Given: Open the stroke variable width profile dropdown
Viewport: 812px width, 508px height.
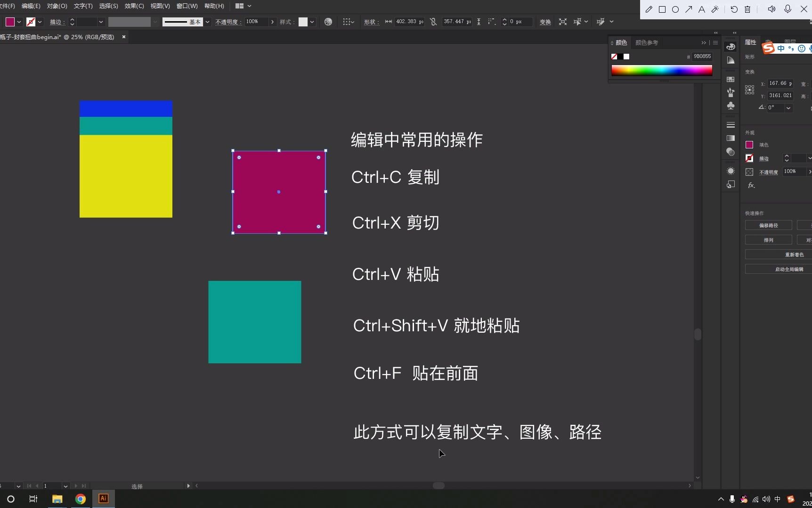Looking at the screenshot, I should point(155,22).
